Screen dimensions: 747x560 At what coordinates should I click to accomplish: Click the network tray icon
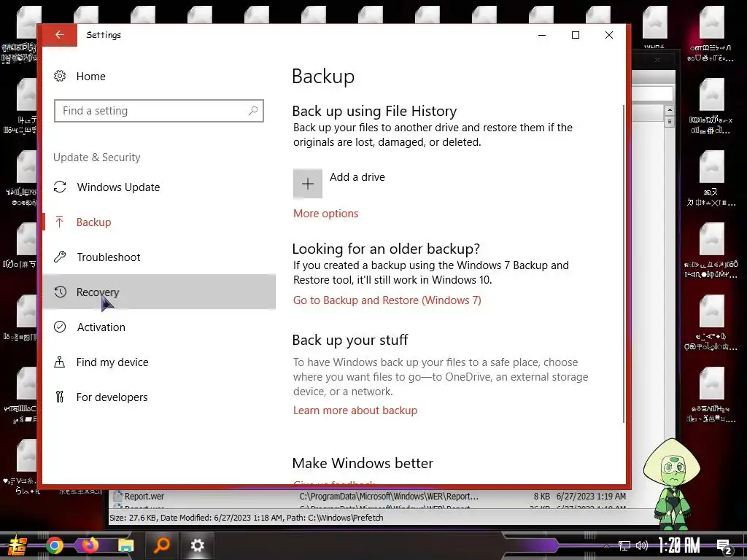(624, 545)
